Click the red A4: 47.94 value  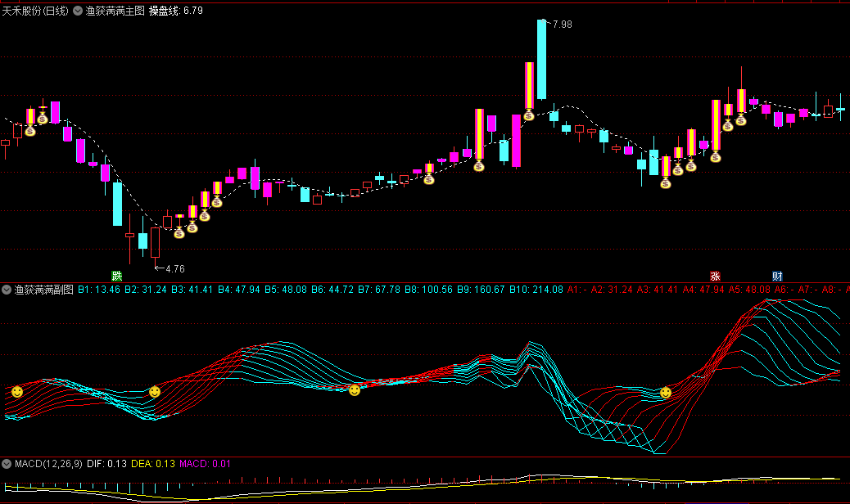click(x=703, y=290)
